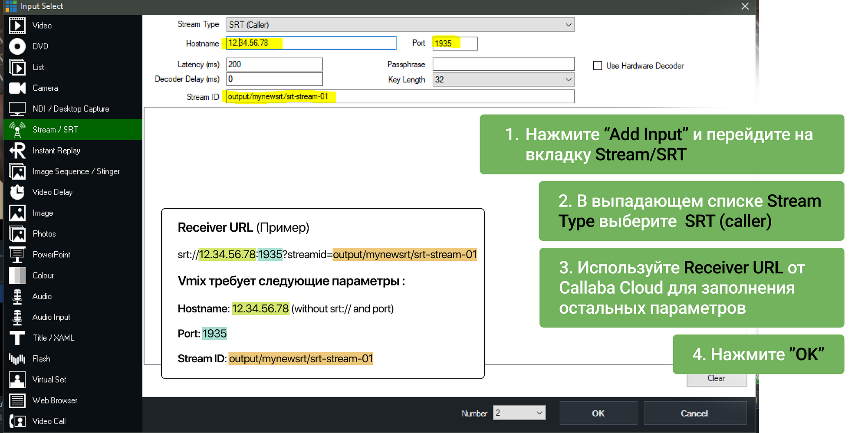868x433 pixels.
Task: Open the List input icon
Action: [17, 67]
